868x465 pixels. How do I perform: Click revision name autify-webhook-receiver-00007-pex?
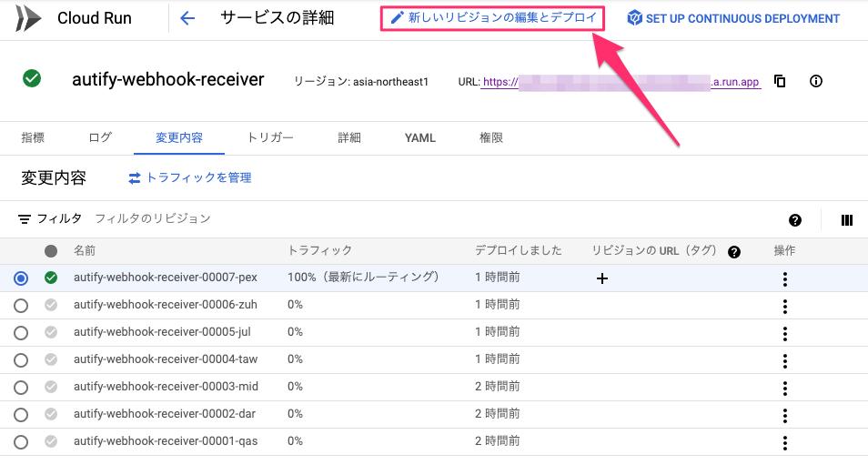click(166, 278)
